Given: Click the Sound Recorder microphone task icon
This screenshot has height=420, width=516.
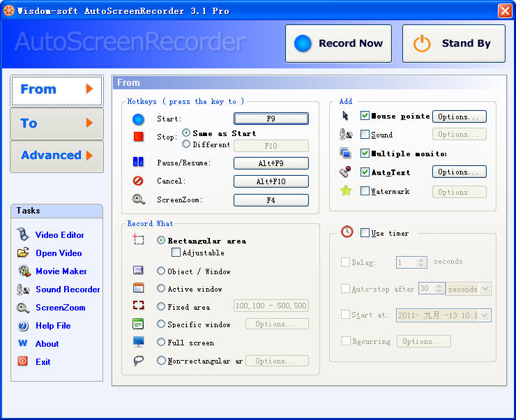Looking at the screenshot, I should point(24,290).
